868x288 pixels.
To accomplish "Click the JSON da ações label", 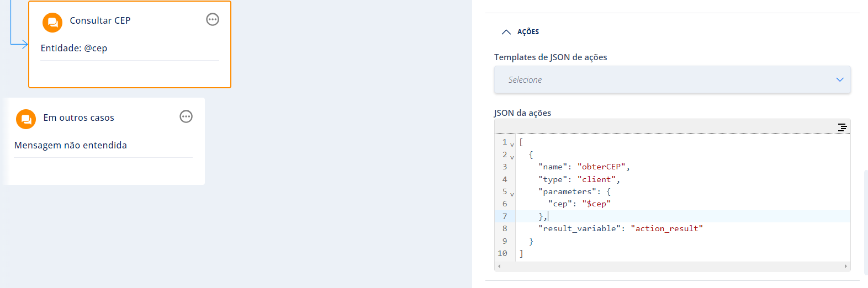I will (522, 113).
